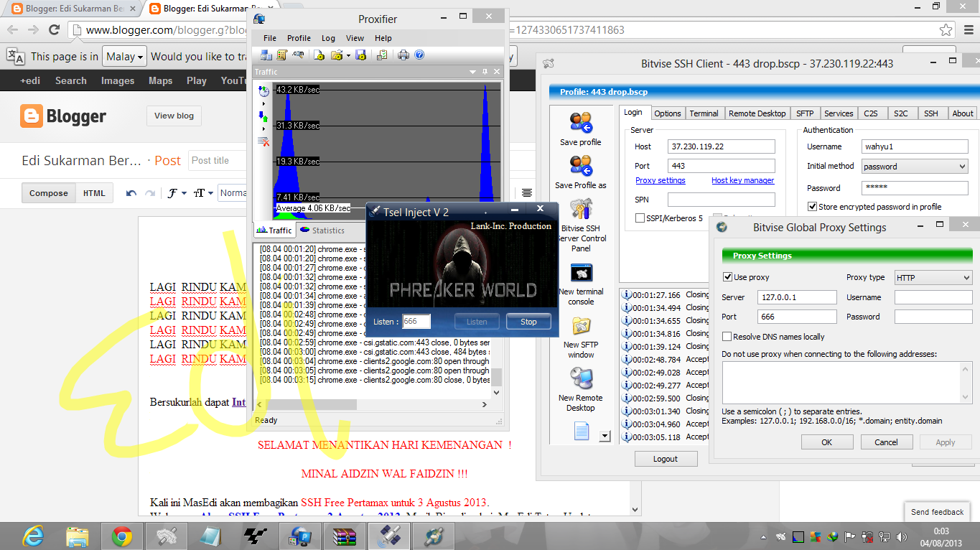Open File Explorer from the taskbar
Image resolution: width=980 pixels, height=550 pixels.
[77, 536]
